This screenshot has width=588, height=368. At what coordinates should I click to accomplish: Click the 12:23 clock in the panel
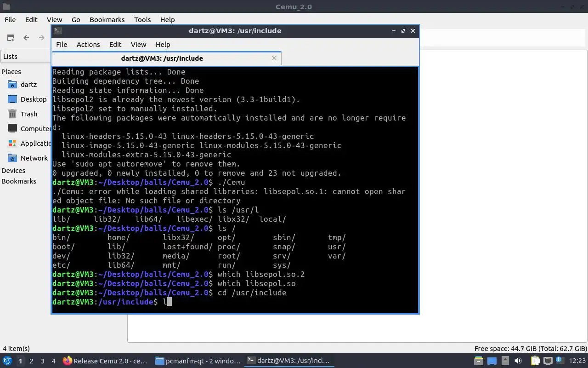[577, 361]
